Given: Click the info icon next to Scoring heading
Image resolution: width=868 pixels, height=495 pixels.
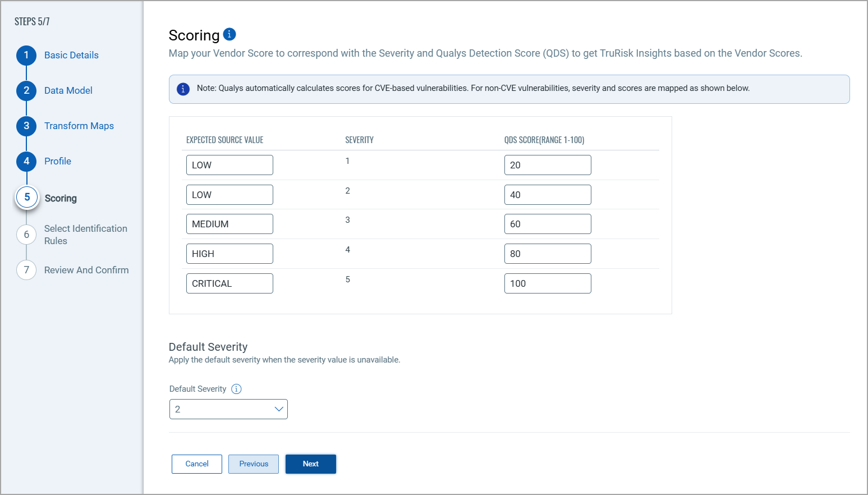Looking at the screenshot, I should (229, 34).
